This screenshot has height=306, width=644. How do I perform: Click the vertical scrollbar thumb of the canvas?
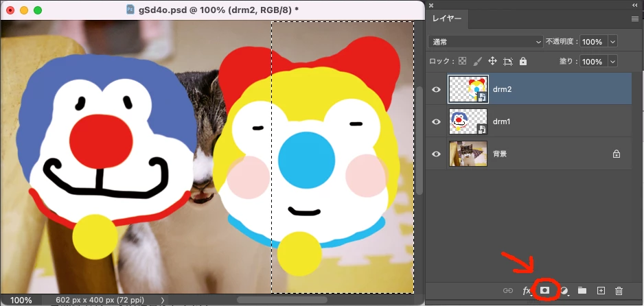click(419, 141)
